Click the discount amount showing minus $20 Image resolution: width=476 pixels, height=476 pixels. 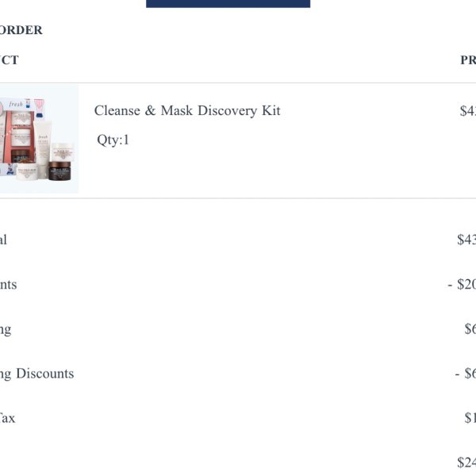click(x=462, y=285)
